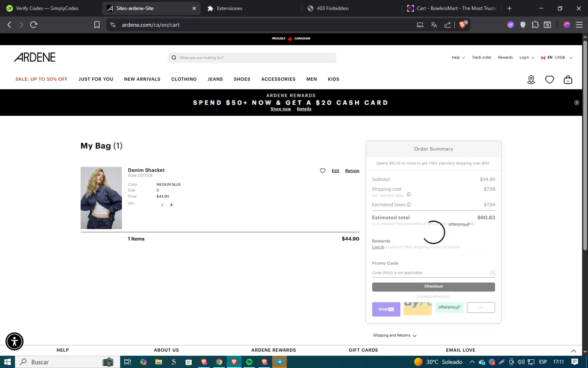Image resolution: width=588 pixels, height=368 pixels.
Task: Open the accessibility widget icon
Action: coord(15,341)
